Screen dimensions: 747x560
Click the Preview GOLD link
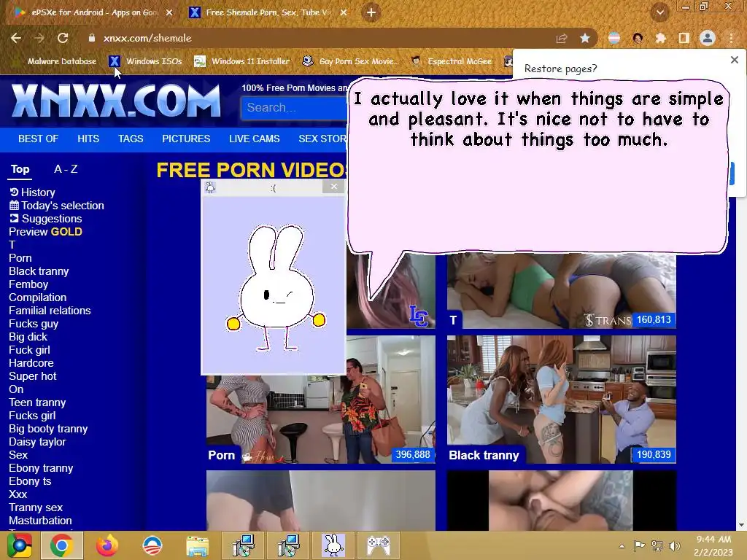coord(45,232)
